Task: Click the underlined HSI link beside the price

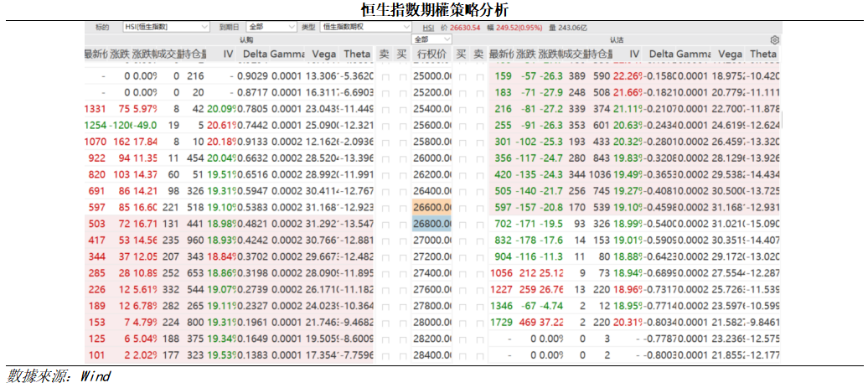Action: [428, 27]
